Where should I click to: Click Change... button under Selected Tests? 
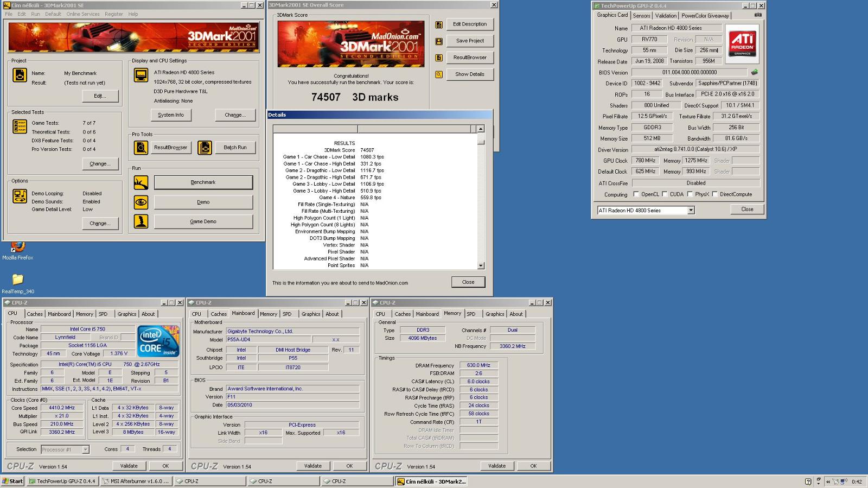click(x=100, y=164)
